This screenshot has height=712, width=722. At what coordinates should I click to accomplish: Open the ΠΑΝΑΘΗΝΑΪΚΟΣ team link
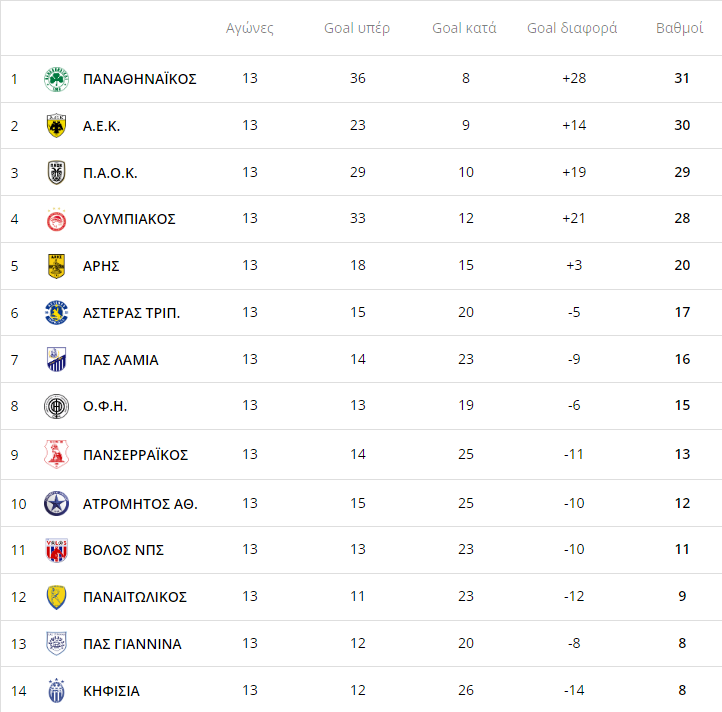[x=140, y=79]
